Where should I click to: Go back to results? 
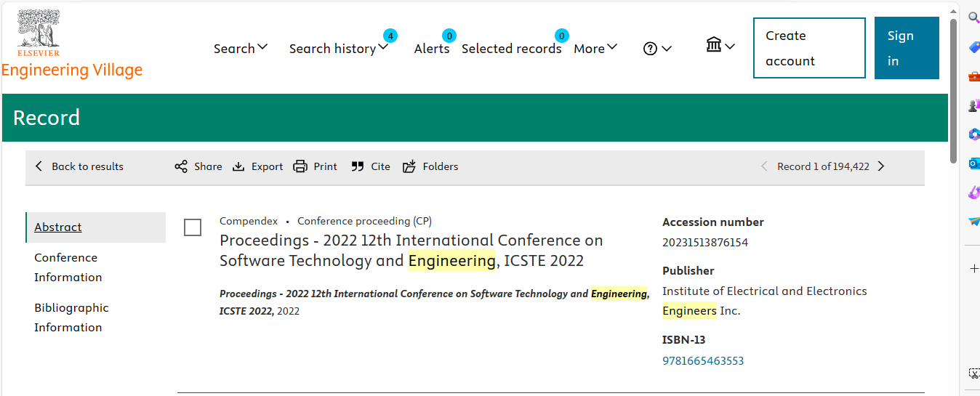pyautogui.click(x=79, y=166)
